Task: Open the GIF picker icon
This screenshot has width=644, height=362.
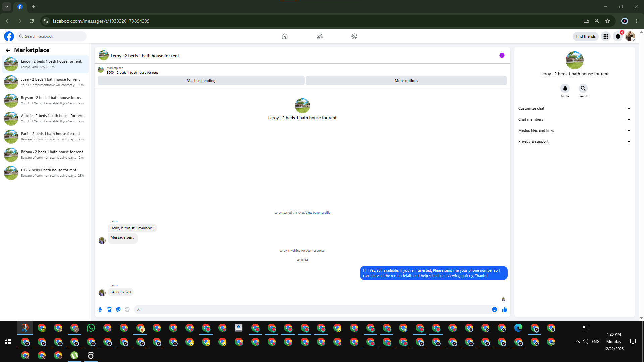Action: (127, 310)
